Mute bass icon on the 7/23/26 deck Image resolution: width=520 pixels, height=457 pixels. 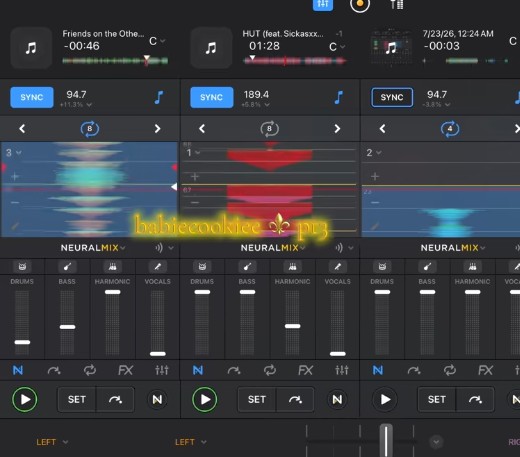(427, 267)
